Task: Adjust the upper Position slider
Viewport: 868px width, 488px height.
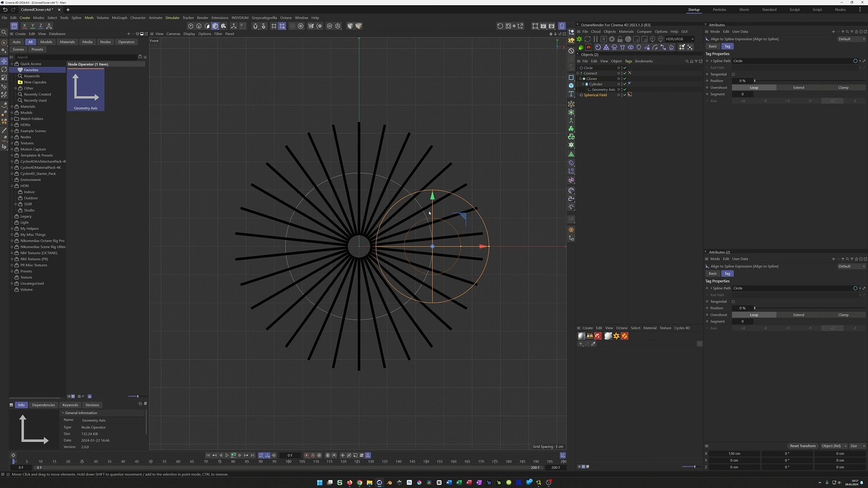Action: [x=810, y=81]
